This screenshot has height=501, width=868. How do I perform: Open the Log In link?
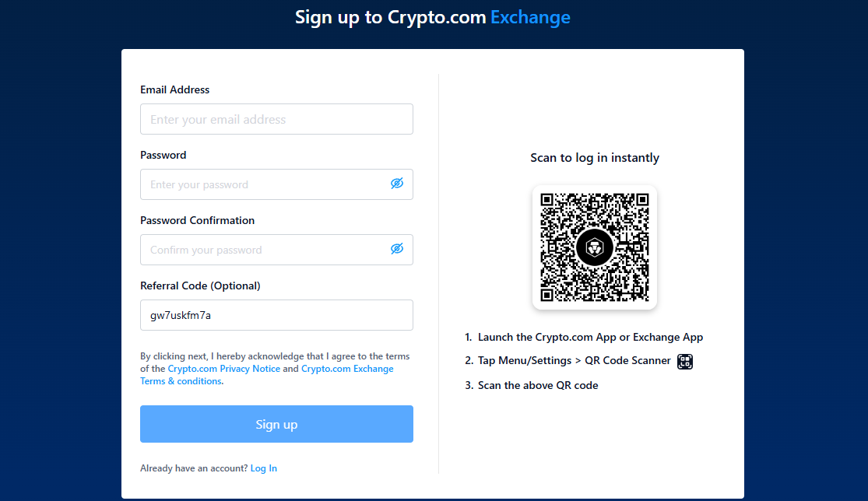click(263, 468)
